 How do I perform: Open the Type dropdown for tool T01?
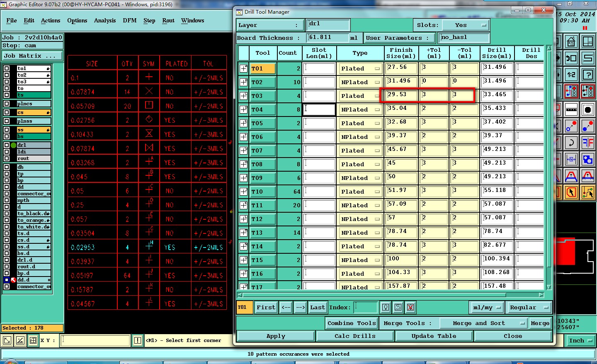pyautogui.click(x=360, y=68)
